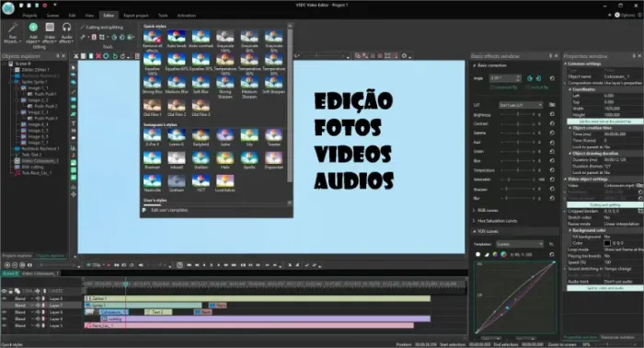This screenshot has height=348, width=644.
Task: Select the Text 2 clip on the timeline
Action: (158, 312)
